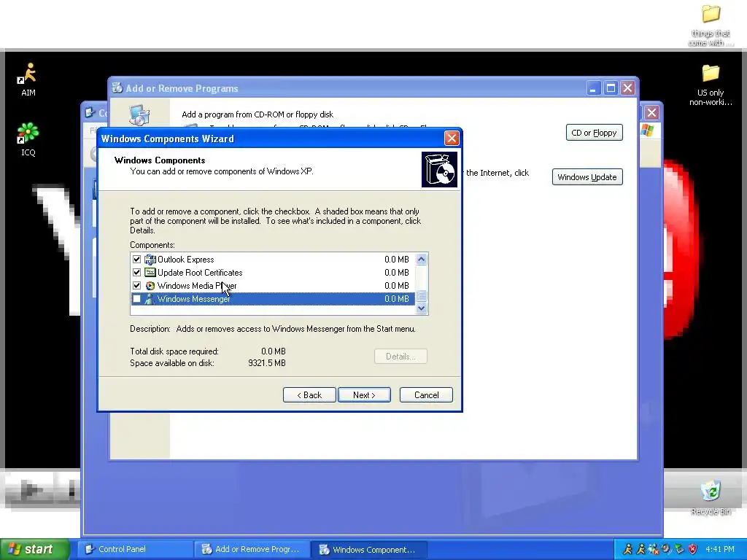Image resolution: width=747 pixels, height=560 pixels.
Task: Click the Add or Remove Programs title icon
Action: [x=117, y=87]
